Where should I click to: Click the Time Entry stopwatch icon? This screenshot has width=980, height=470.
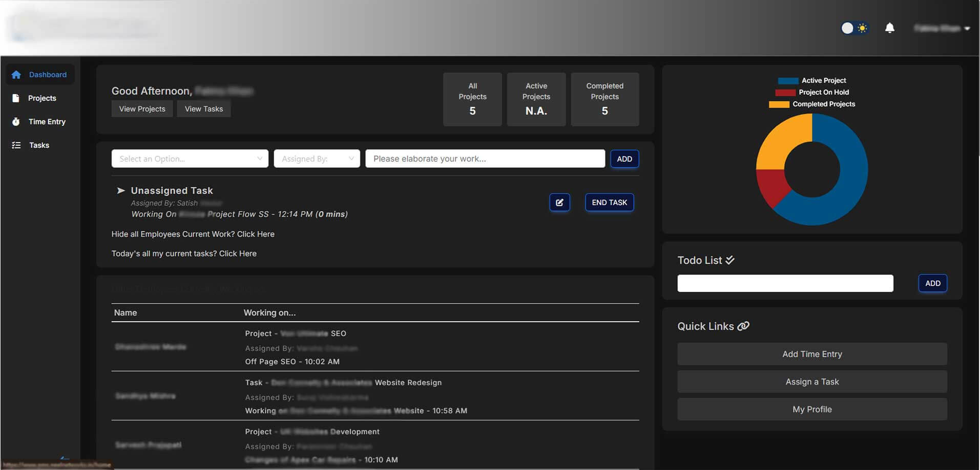click(16, 122)
